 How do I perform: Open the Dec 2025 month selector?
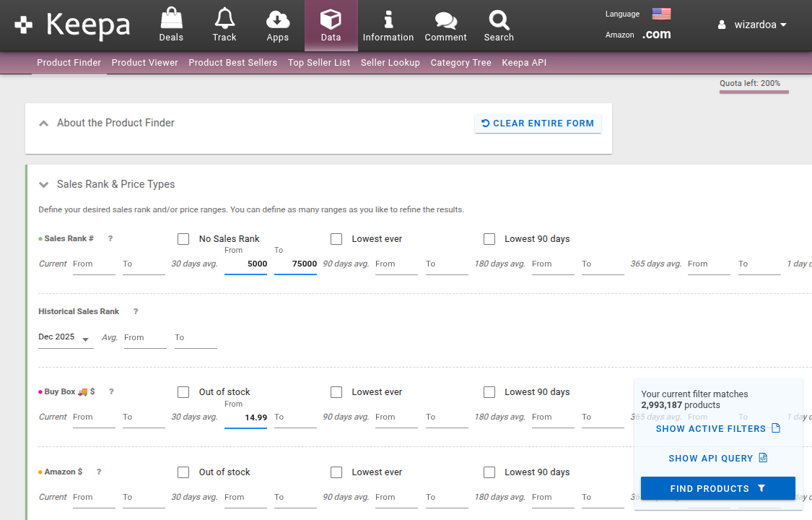pyautogui.click(x=65, y=337)
